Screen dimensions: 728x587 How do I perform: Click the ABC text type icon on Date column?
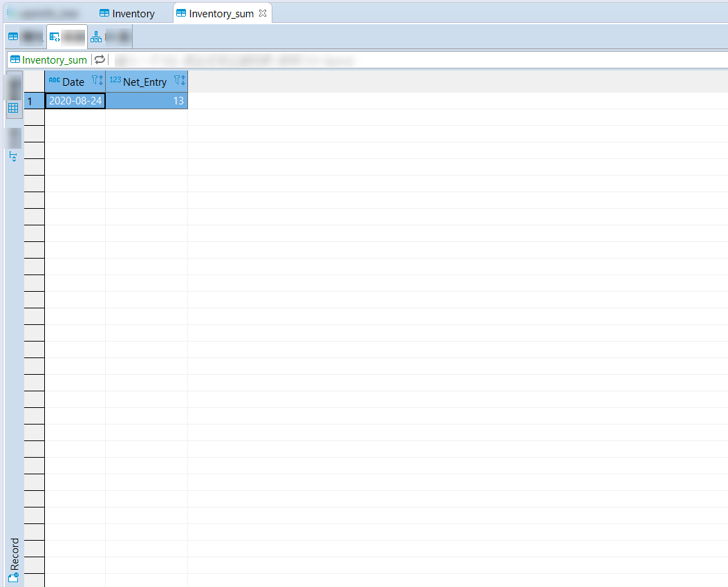click(x=55, y=81)
